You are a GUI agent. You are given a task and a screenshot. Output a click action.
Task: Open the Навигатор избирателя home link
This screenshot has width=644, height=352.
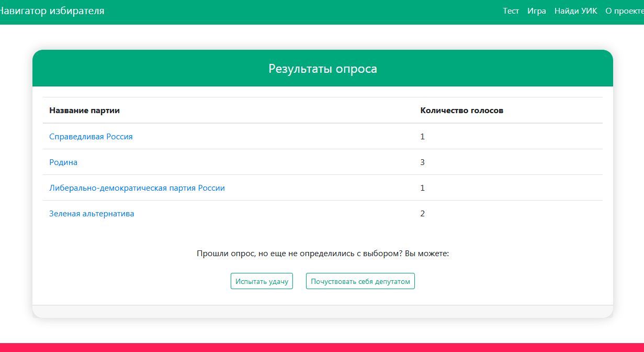pos(51,10)
